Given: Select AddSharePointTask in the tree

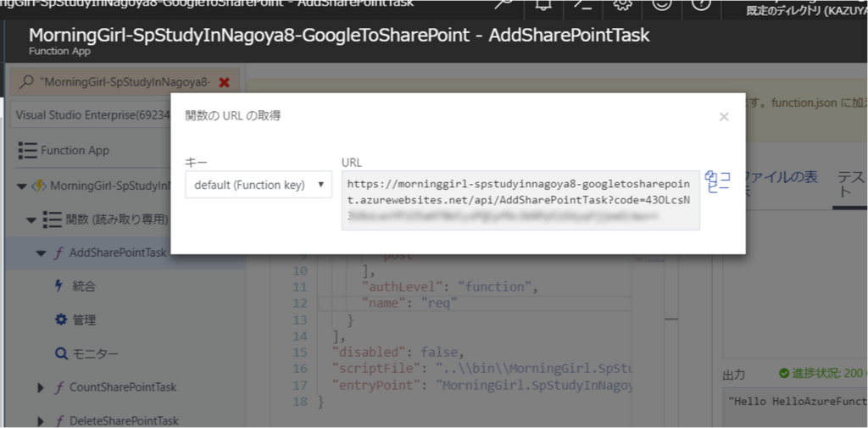Looking at the screenshot, I should (x=117, y=253).
